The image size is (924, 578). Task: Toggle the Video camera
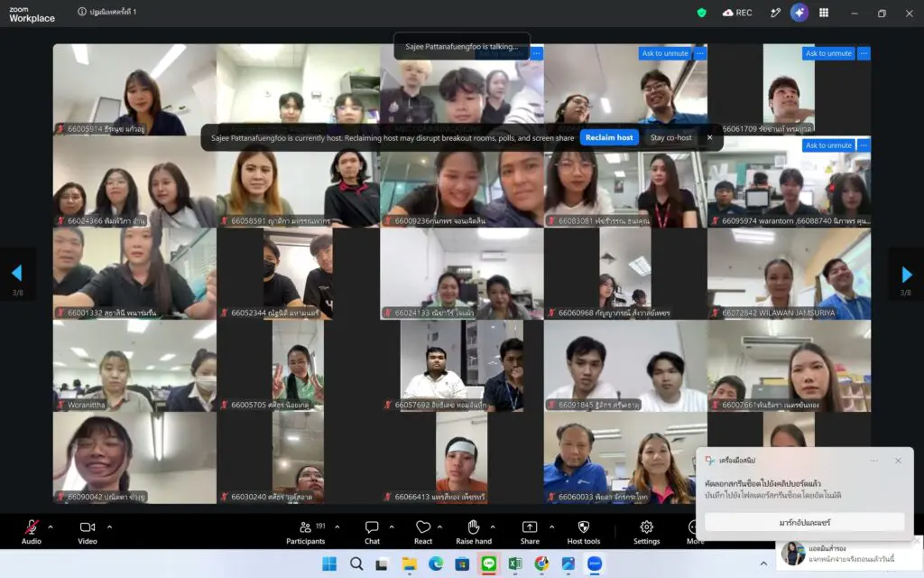coord(88,531)
